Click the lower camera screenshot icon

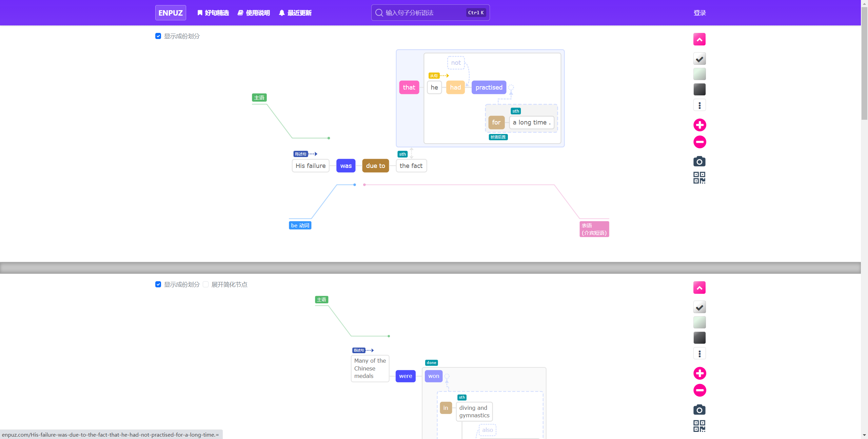tap(699, 410)
